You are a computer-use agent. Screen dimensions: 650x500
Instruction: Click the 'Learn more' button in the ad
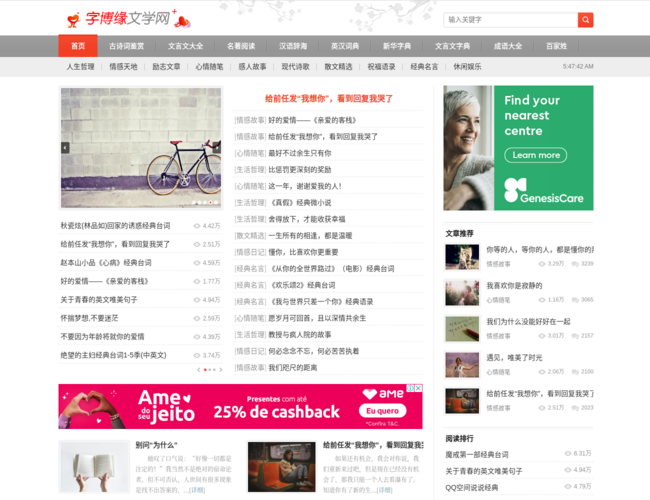coord(536,155)
